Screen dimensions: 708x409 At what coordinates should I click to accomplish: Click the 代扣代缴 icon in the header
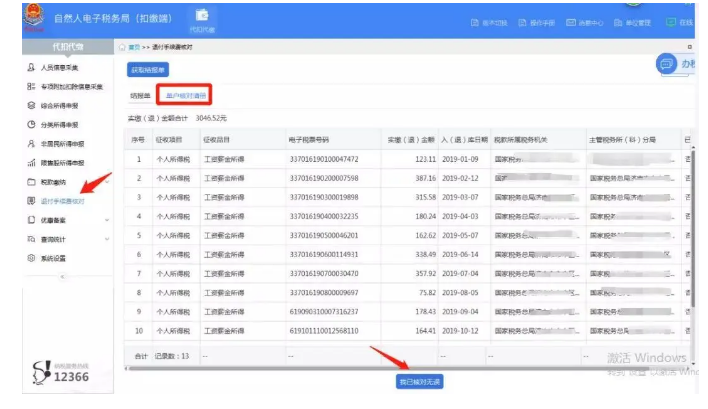point(201,17)
